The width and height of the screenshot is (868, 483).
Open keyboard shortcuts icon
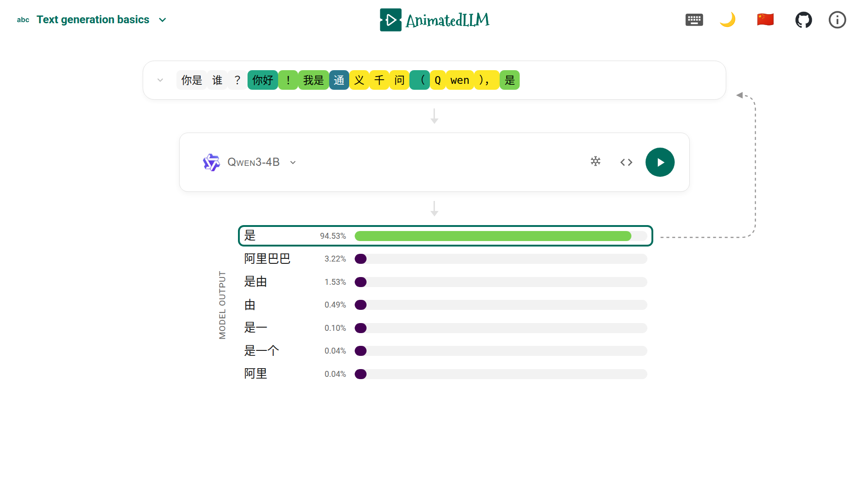point(694,20)
